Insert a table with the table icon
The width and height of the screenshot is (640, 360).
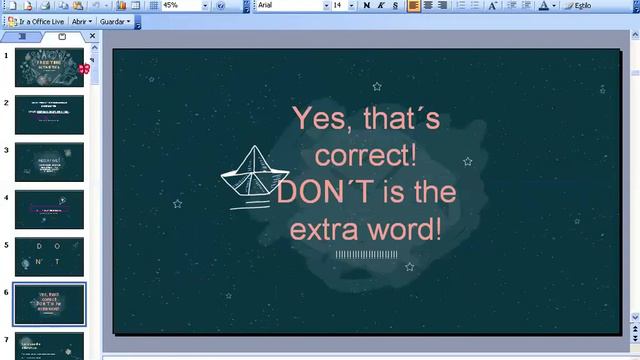click(136, 5)
